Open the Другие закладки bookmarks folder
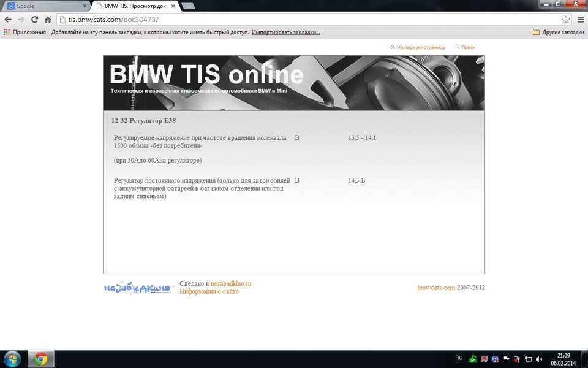This screenshot has width=588, height=368. (559, 32)
